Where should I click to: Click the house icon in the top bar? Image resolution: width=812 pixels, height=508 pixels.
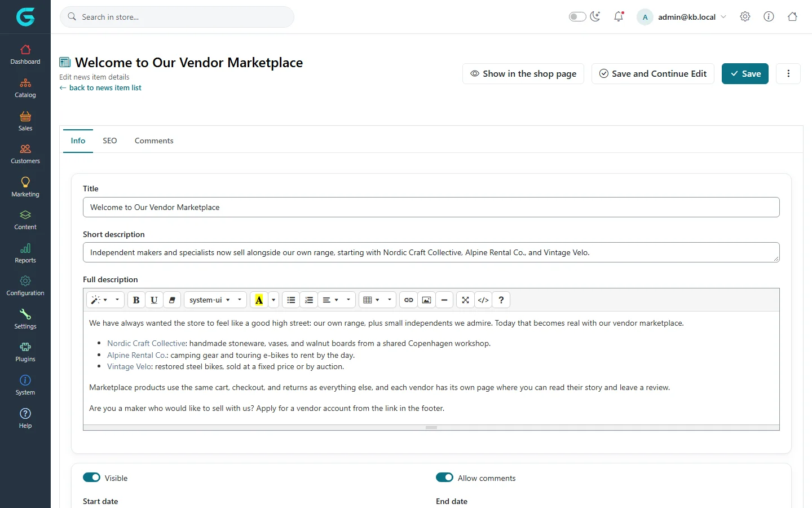(792, 17)
